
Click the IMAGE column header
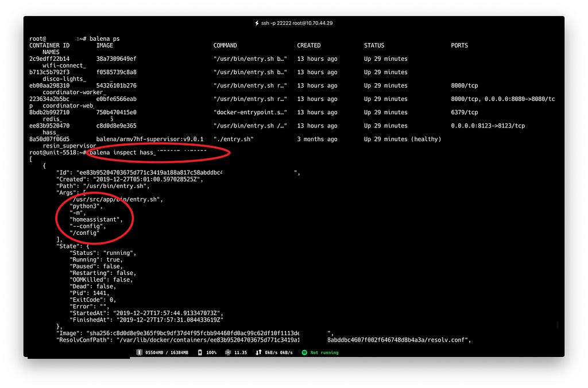(105, 45)
